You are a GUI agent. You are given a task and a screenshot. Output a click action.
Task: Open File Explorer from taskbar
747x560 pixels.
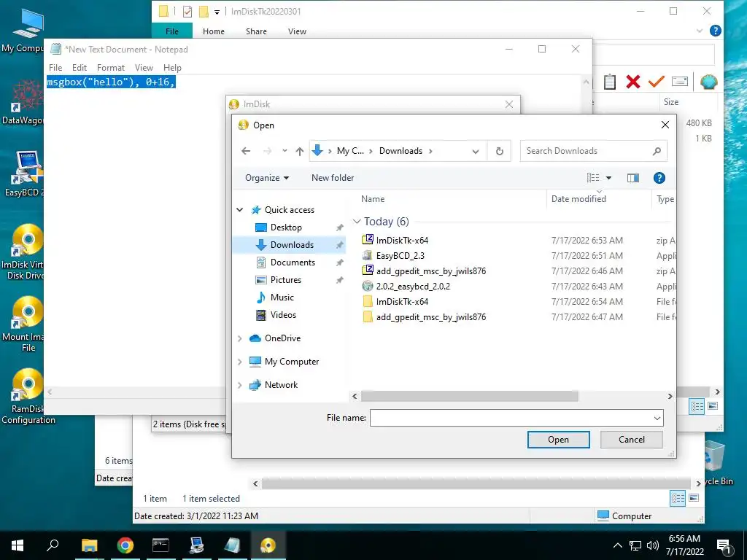click(x=89, y=545)
